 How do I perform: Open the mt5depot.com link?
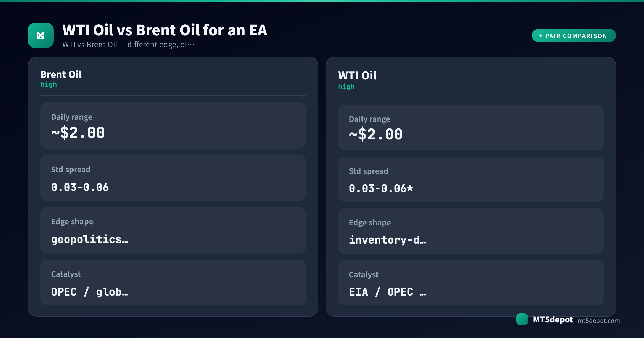click(x=598, y=321)
